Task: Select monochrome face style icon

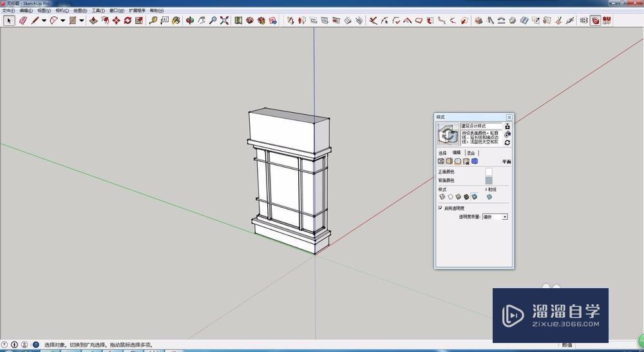Action: tap(475, 197)
